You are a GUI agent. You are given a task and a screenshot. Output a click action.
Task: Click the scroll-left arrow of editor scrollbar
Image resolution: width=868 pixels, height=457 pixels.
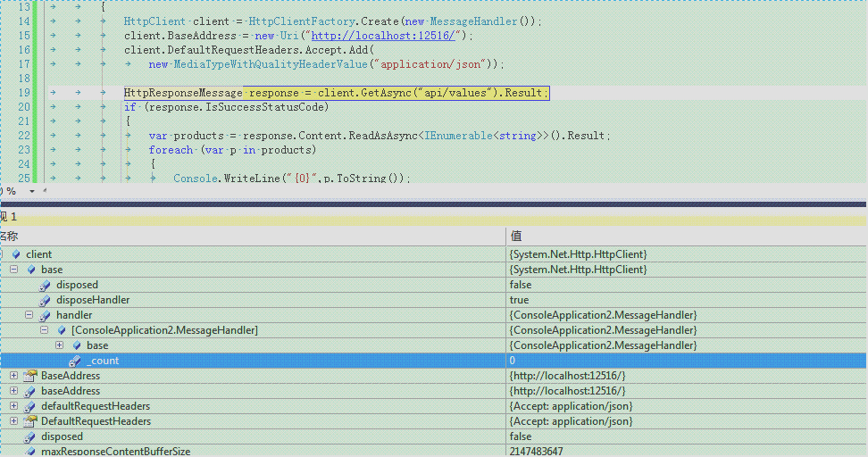pos(45,191)
